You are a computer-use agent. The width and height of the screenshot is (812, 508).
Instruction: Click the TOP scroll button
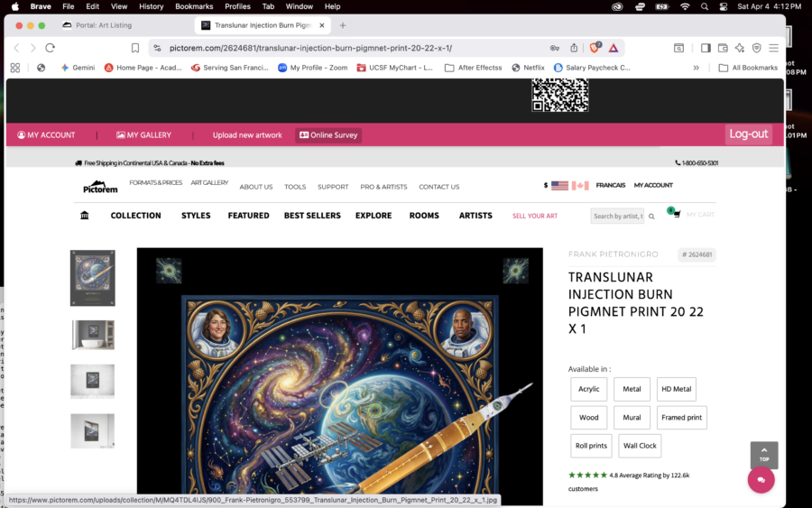[x=763, y=454]
